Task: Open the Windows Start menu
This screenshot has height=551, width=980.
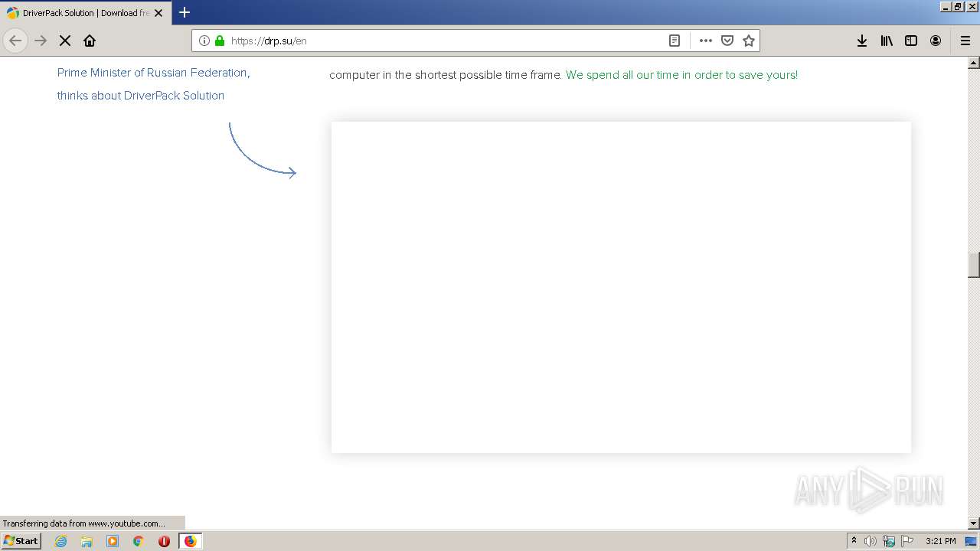Action: click(21, 540)
